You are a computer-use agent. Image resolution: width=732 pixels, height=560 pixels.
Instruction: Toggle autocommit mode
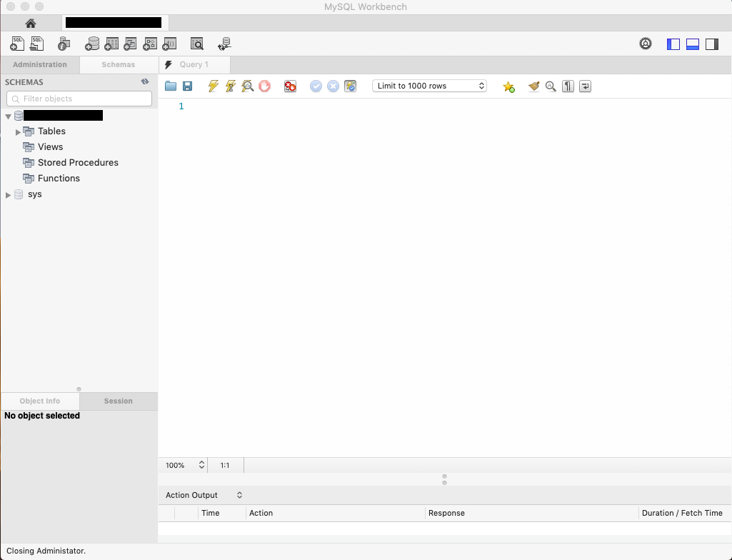pos(350,86)
